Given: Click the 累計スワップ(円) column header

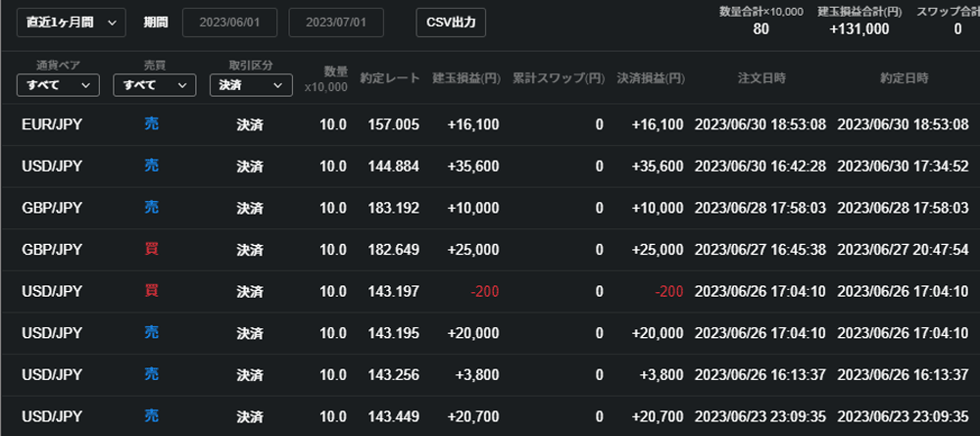Looking at the screenshot, I should point(559,78).
